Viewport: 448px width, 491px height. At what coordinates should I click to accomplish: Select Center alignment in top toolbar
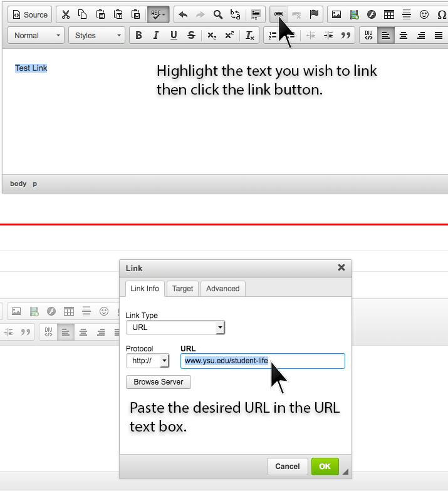(x=404, y=35)
